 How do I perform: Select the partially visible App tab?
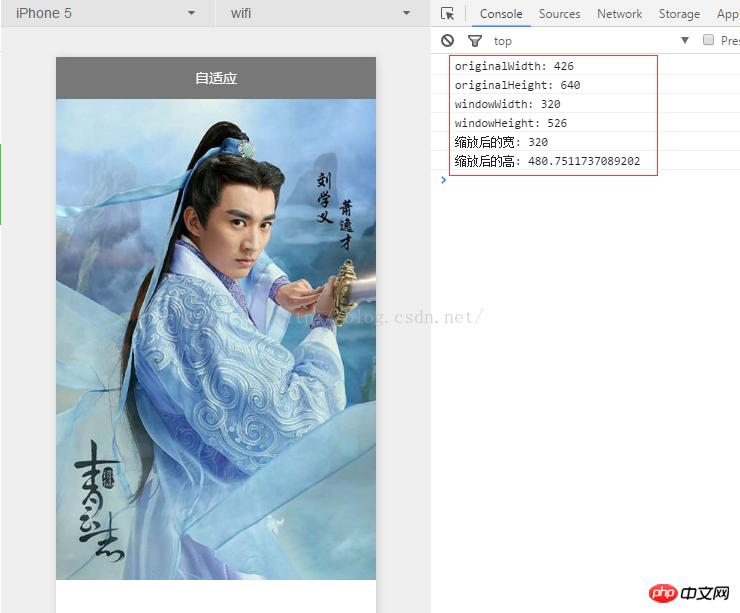tap(727, 14)
